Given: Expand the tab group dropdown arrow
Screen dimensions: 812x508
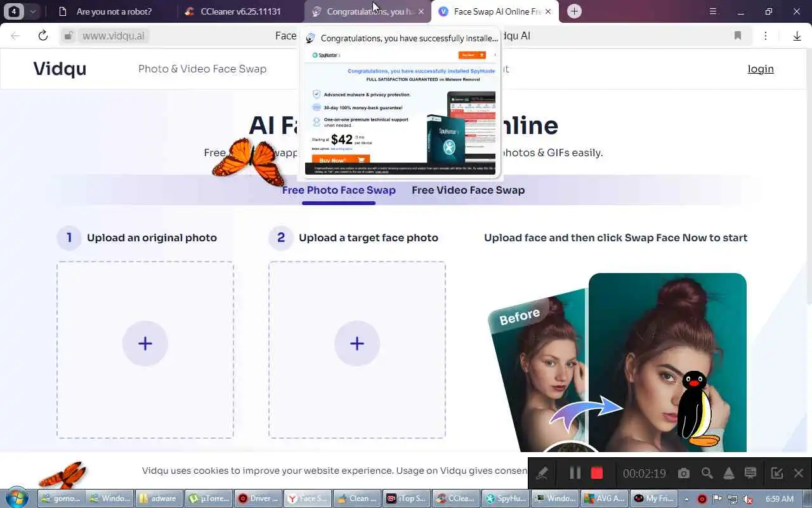Looking at the screenshot, I should click(x=33, y=11).
